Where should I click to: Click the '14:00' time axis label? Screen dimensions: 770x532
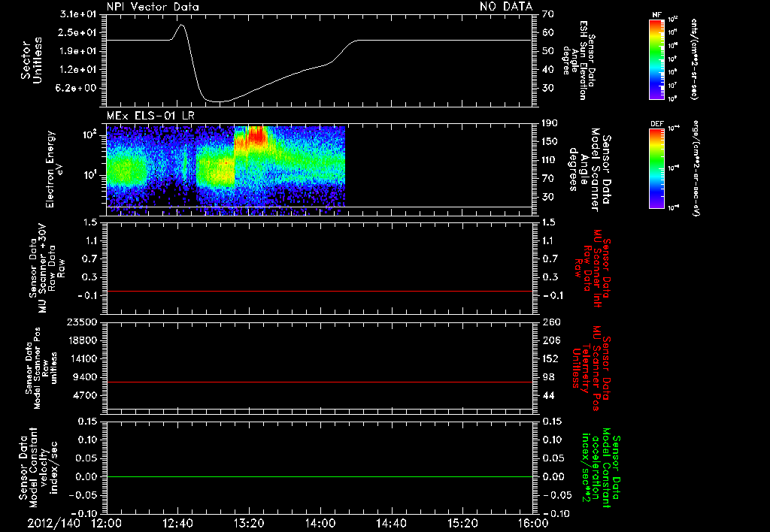[x=320, y=524]
